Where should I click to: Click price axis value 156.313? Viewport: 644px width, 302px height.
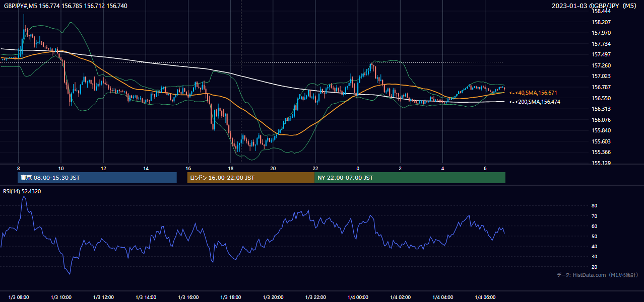[x=601, y=109]
